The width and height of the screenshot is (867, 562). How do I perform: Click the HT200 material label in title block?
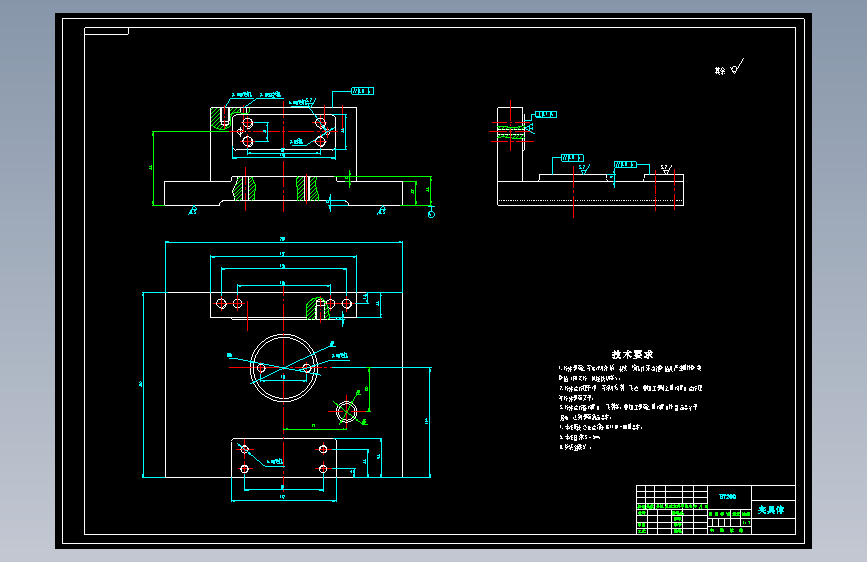(x=728, y=497)
